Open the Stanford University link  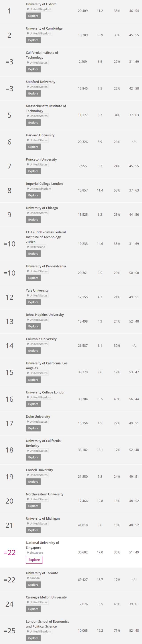[41, 82]
